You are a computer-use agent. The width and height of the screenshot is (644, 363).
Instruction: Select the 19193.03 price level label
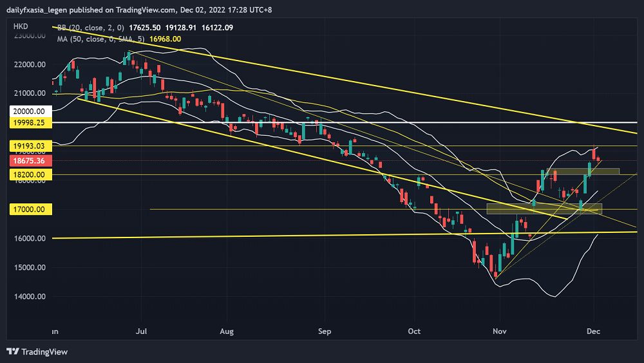pos(30,145)
